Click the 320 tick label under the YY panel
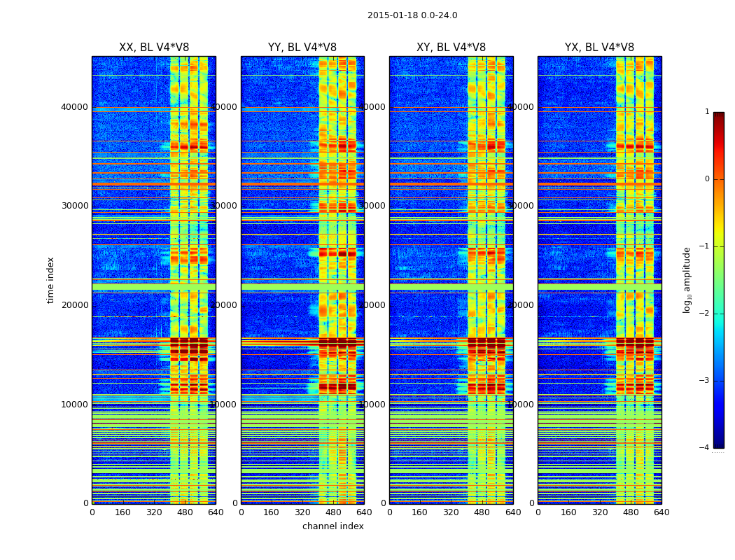The width and height of the screenshot is (735, 560). pos(302,512)
